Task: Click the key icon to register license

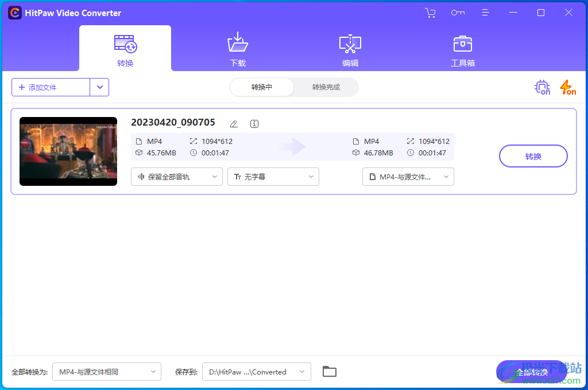Action: pyautogui.click(x=458, y=12)
